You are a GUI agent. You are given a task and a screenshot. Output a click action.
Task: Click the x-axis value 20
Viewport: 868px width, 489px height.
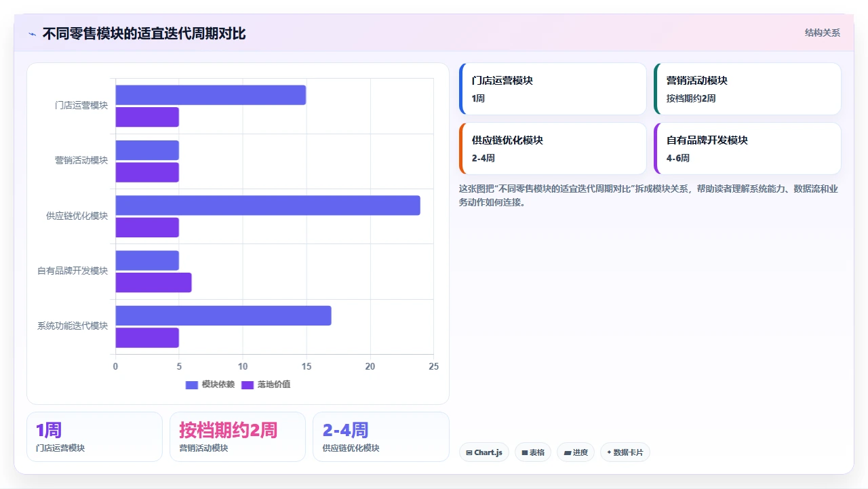click(370, 367)
